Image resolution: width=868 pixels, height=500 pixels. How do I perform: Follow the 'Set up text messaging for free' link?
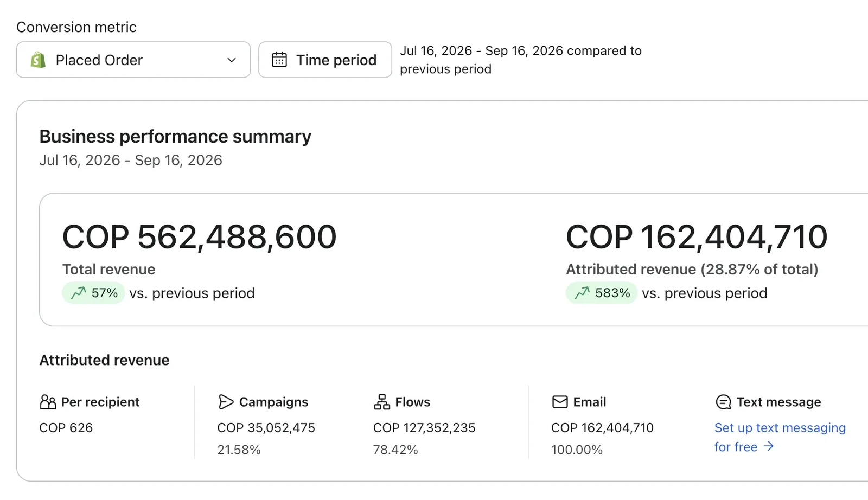tap(780, 437)
